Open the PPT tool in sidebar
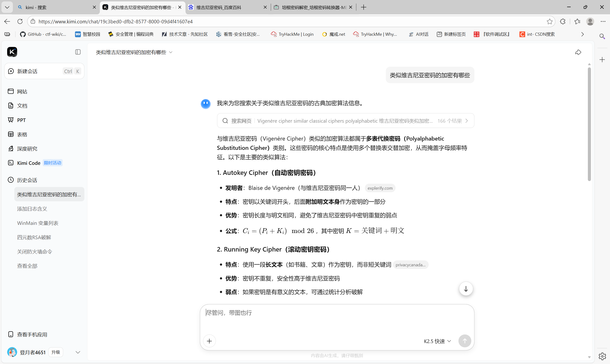 [21, 120]
